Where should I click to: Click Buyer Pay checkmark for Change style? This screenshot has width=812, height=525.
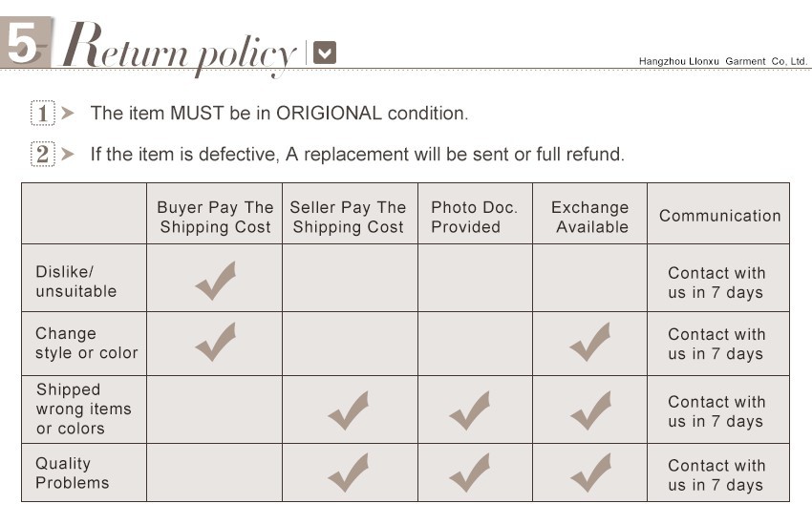(x=215, y=342)
